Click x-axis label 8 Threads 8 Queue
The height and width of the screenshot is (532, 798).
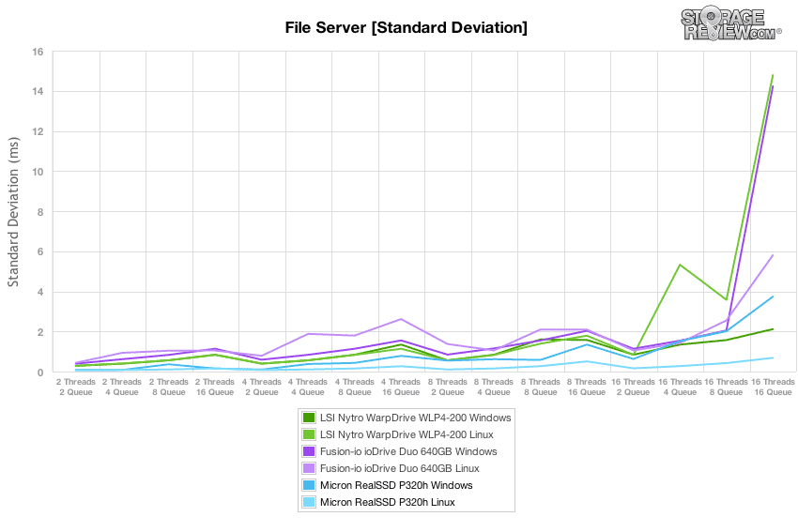[541, 388]
